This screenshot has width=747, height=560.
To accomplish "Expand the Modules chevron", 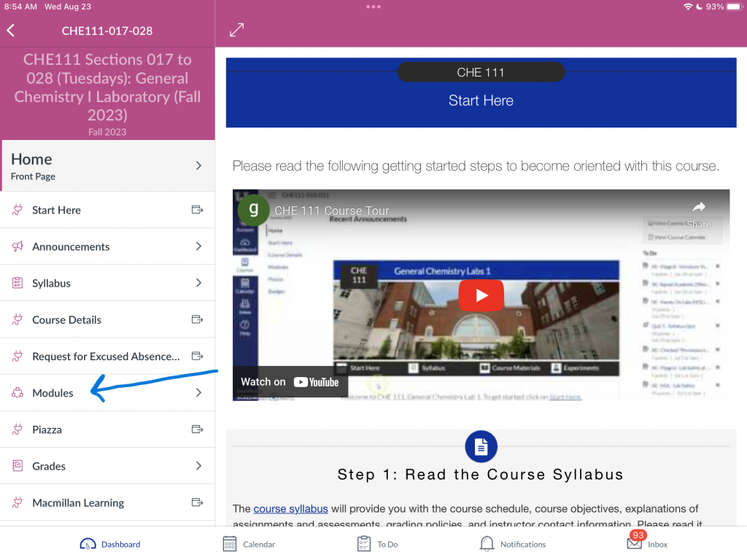I will [198, 393].
